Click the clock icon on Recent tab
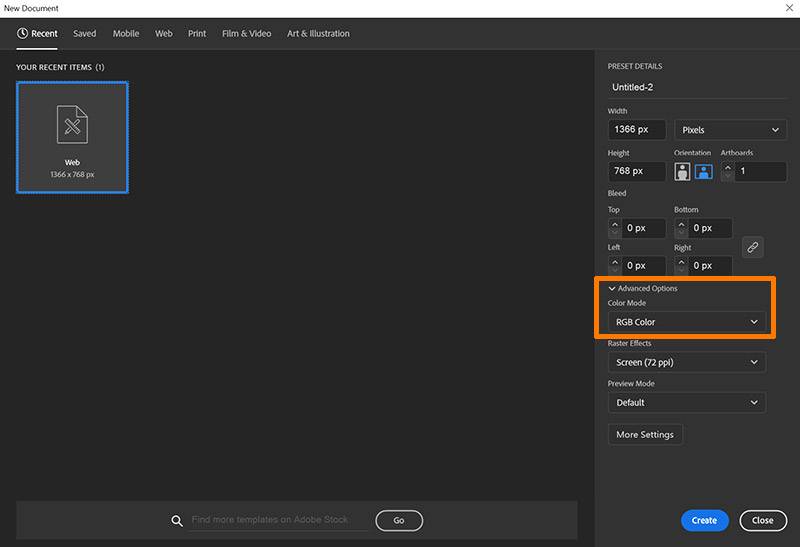This screenshot has height=547, width=800. point(22,34)
